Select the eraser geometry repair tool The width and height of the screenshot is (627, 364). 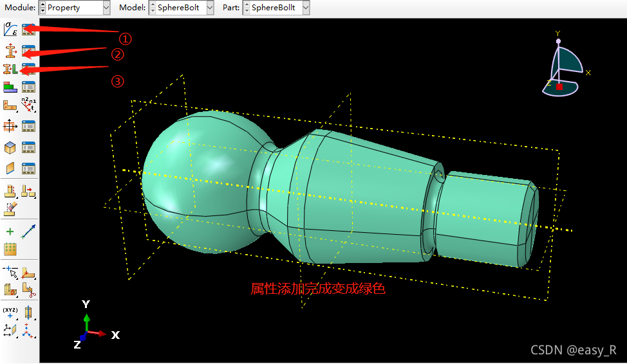(x=10, y=208)
